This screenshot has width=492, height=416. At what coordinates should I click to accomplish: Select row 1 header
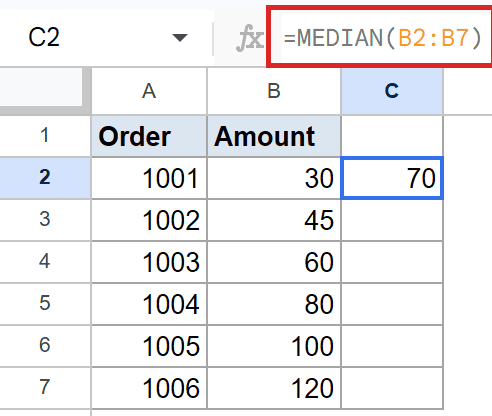[45, 136]
